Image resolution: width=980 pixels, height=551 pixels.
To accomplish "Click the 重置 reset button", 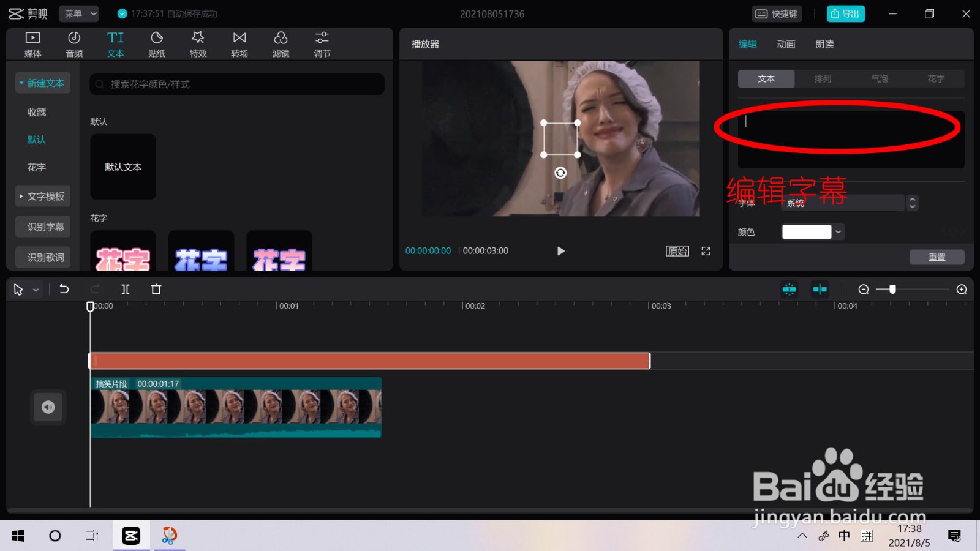I will (x=937, y=257).
